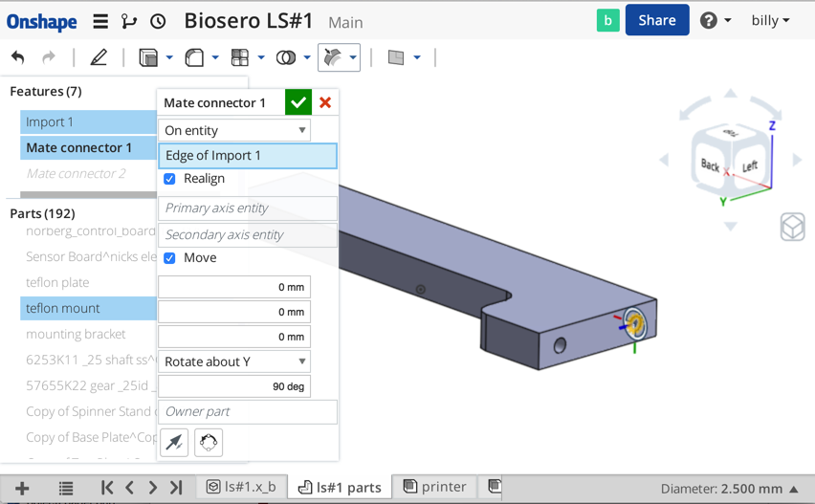Select Mate connector 2 feature
Image resolution: width=815 pixels, height=504 pixels.
76,173
